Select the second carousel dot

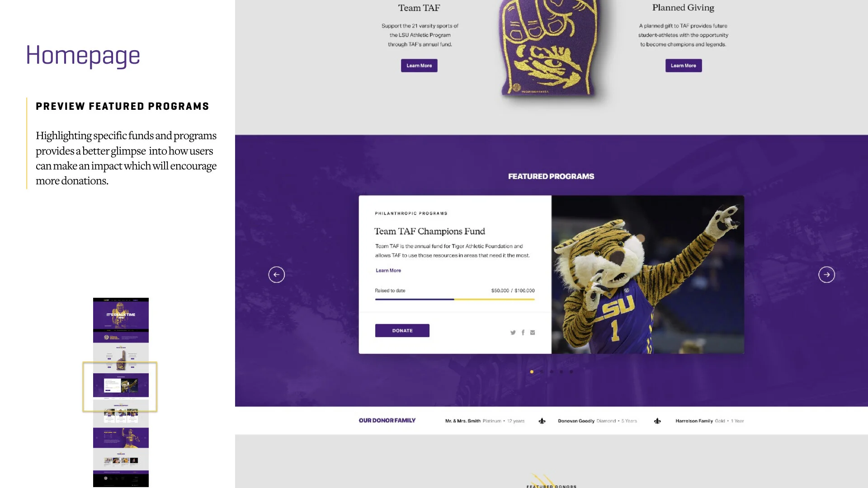(542, 372)
